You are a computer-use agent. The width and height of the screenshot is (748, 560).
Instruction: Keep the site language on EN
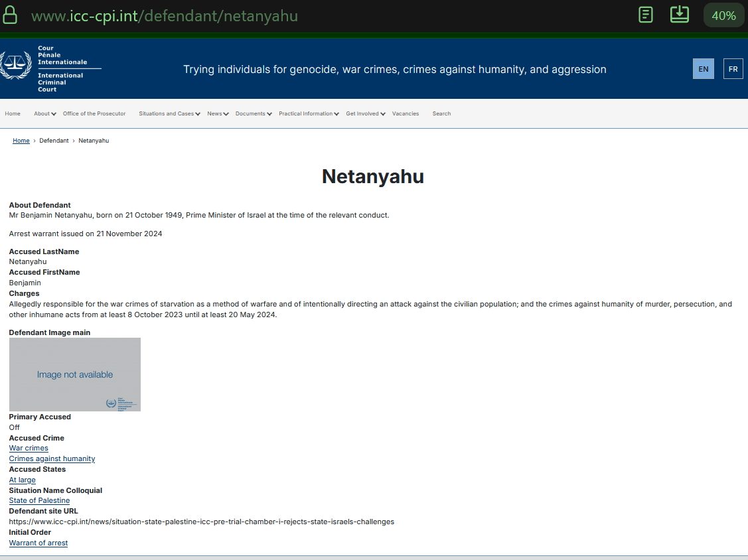[x=704, y=68]
